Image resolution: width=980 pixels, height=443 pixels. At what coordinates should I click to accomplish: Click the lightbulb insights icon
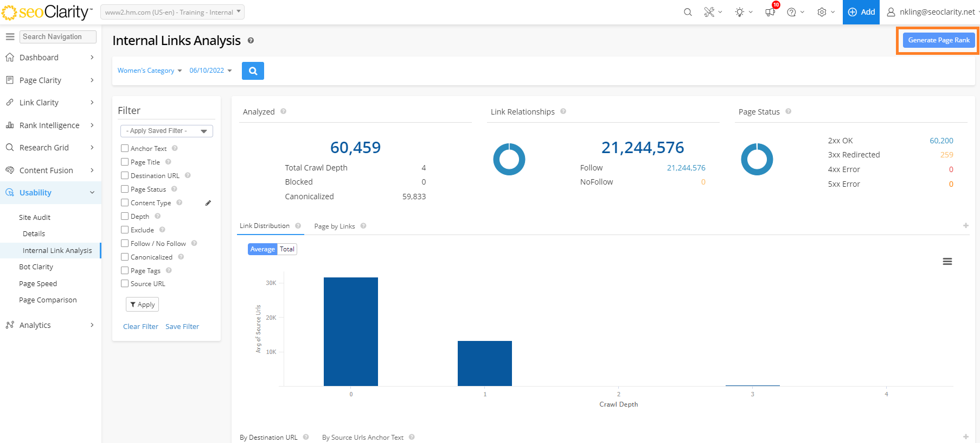pyautogui.click(x=740, y=12)
